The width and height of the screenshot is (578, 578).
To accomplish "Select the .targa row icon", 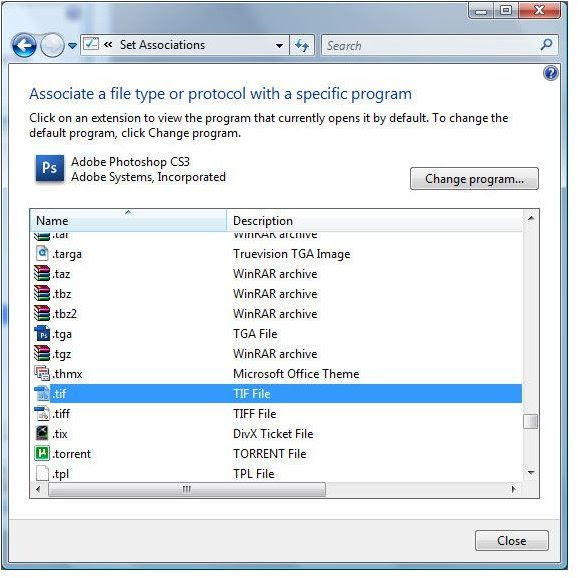I will click(x=42, y=254).
